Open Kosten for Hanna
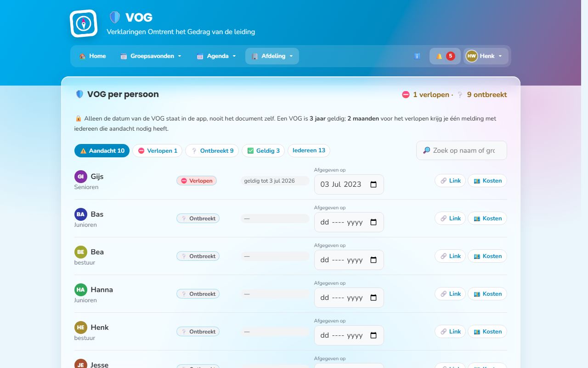Viewport: 588px width, 368px height. [487, 294]
